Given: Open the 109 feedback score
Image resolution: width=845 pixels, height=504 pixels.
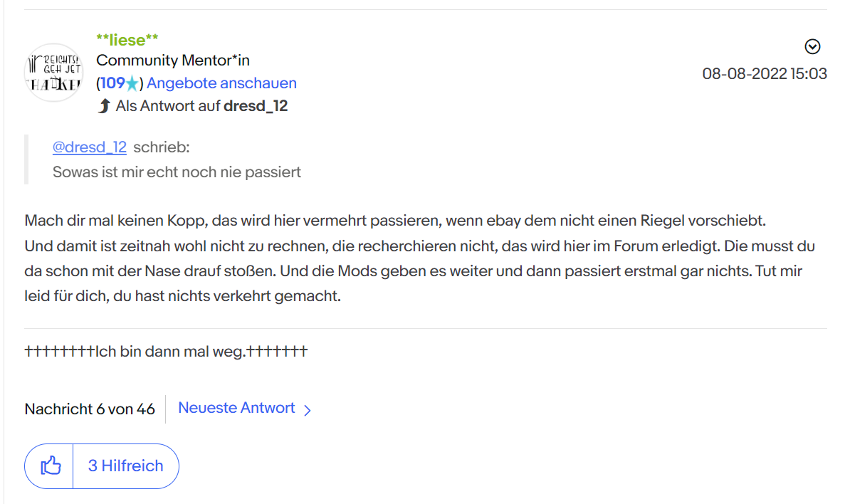Looking at the screenshot, I should [x=112, y=83].
